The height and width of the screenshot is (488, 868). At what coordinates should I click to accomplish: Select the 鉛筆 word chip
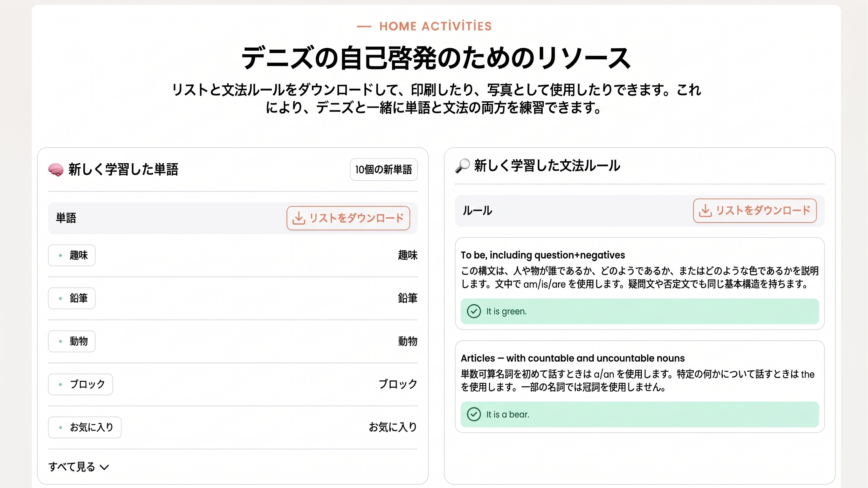pos(72,298)
